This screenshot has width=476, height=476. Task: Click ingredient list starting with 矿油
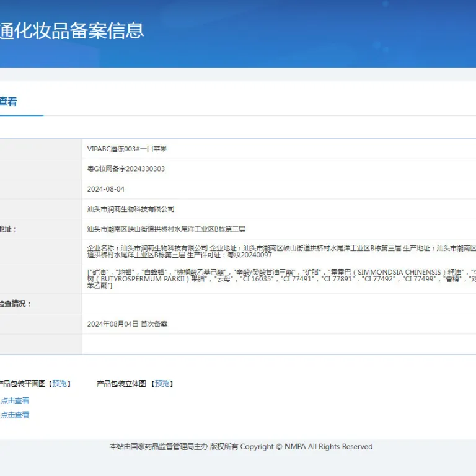(x=281, y=279)
